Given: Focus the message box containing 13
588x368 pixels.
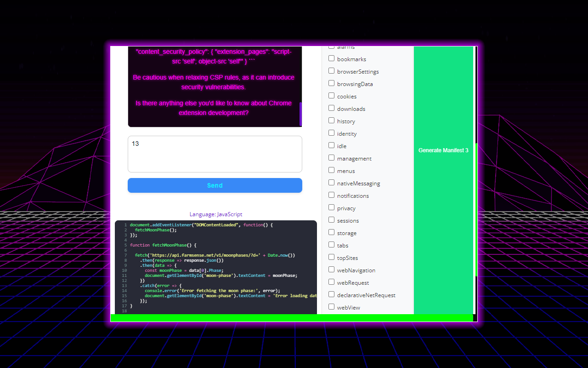Looking at the screenshot, I should tap(215, 154).
